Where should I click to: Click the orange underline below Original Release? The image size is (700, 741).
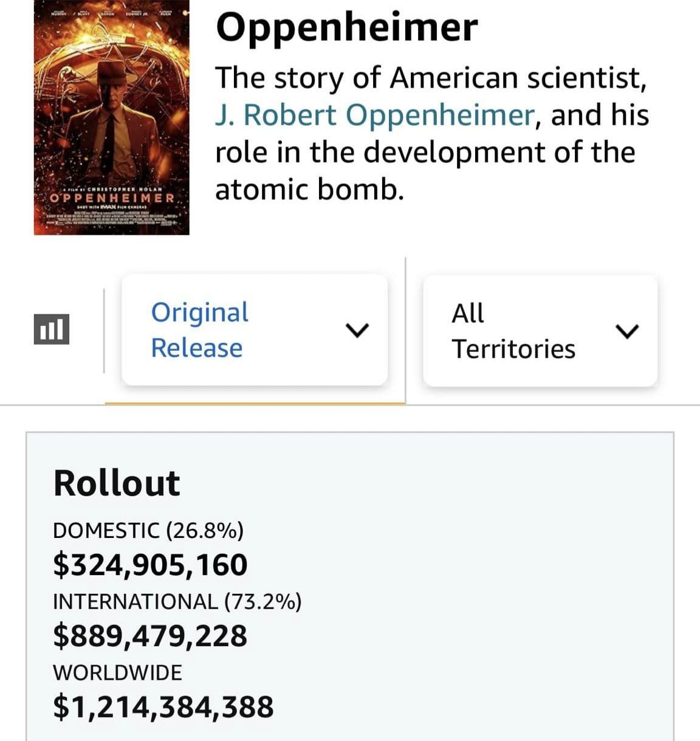coord(255,403)
